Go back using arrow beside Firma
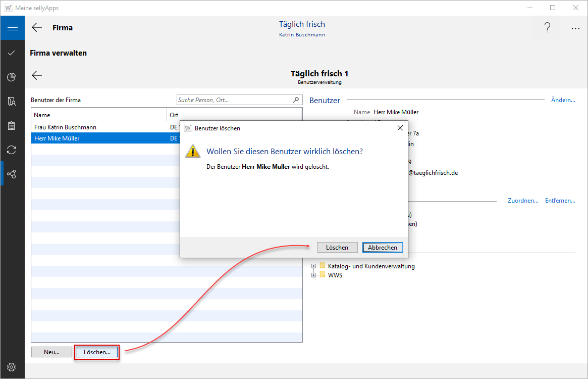This screenshot has width=588, height=379. [37, 28]
